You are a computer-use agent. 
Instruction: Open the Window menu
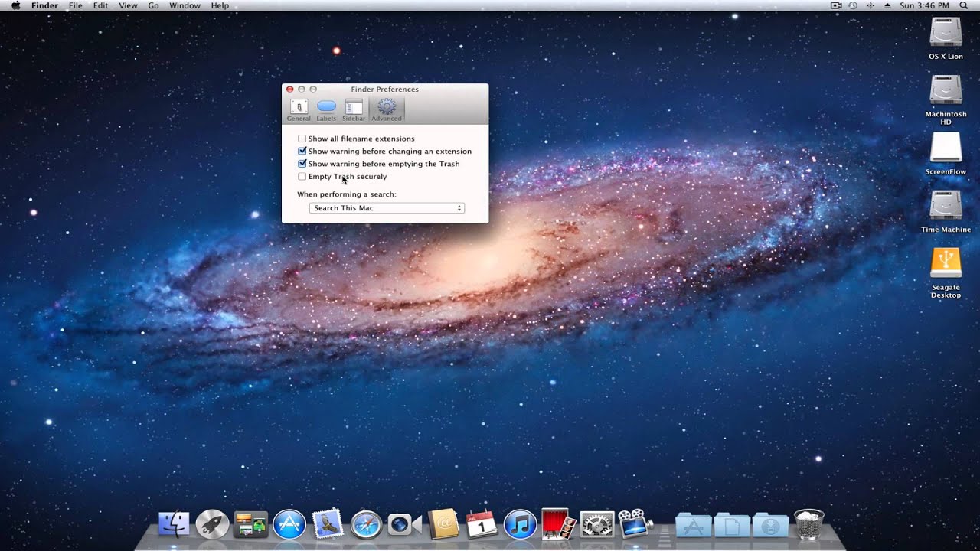pos(185,5)
